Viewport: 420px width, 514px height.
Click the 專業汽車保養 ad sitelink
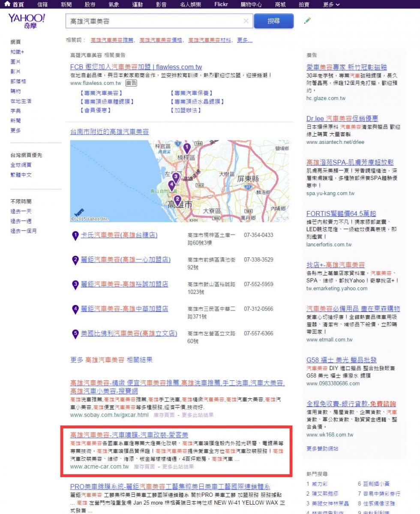point(192,93)
